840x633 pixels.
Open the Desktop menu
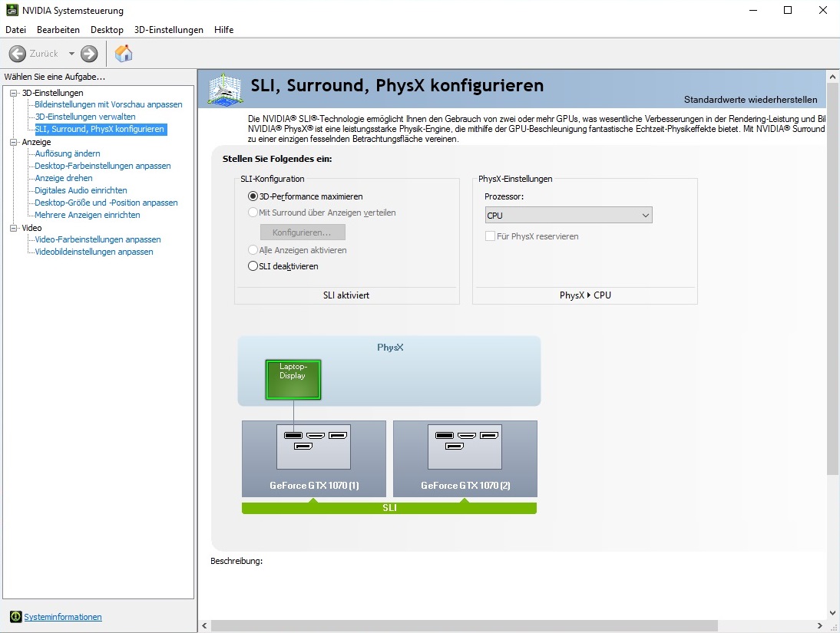coord(107,30)
